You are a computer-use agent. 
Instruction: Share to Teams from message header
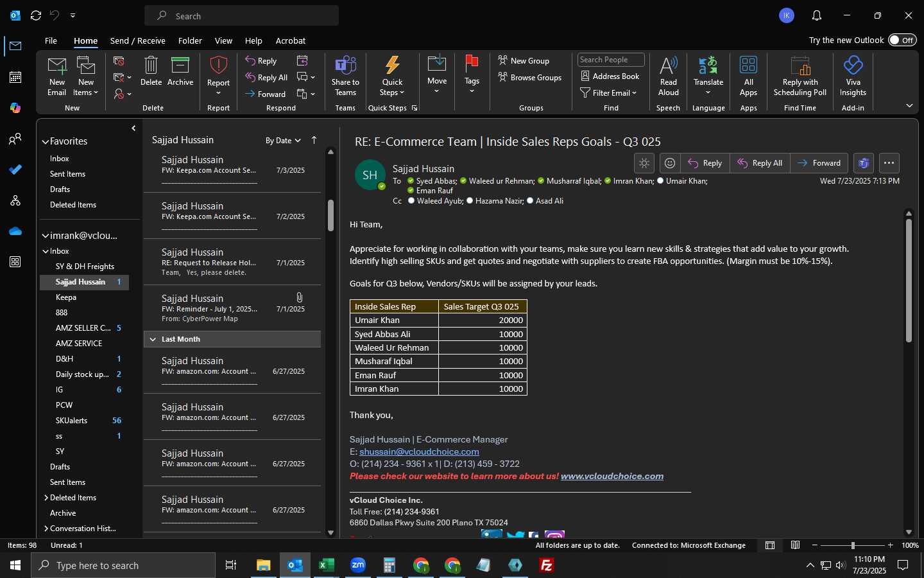(864, 163)
